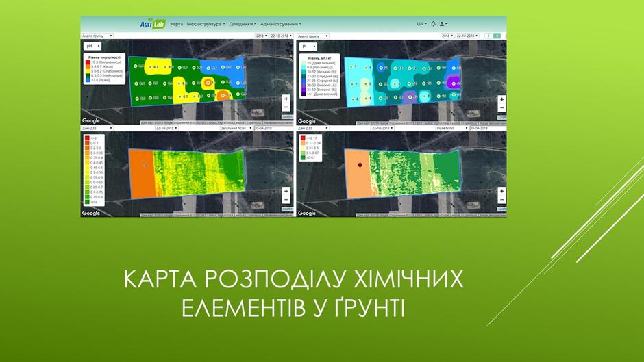Click red swatch in pH acidity legend
644x362 pixels.
pyautogui.click(x=88, y=62)
